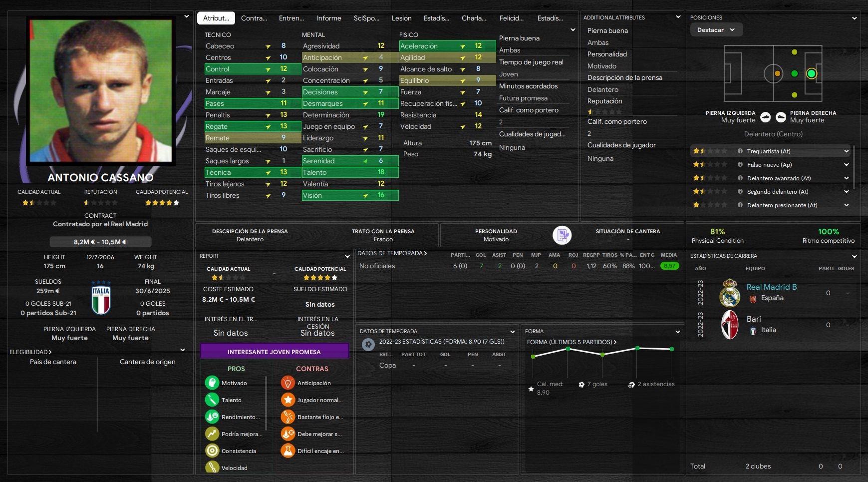Click the Motivado pro icon

(x=212, y=383)
